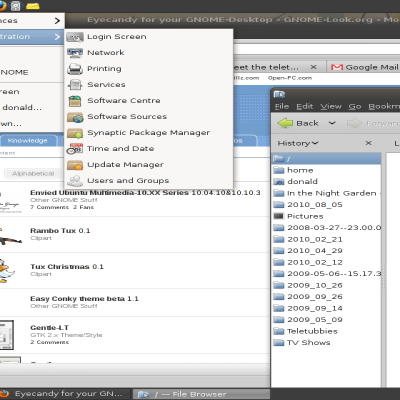Viewport: 400px width, 400px height.
Task: Select the Teletubbies folder
Action: (326, 331)
